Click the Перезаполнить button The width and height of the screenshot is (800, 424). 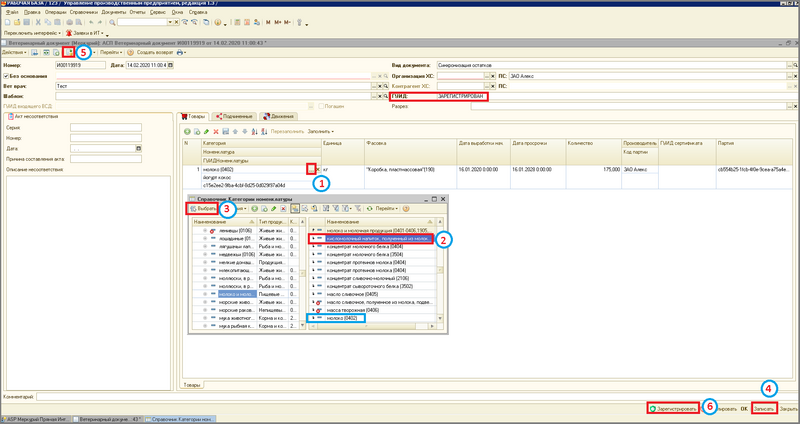click(x=286, y=131)
